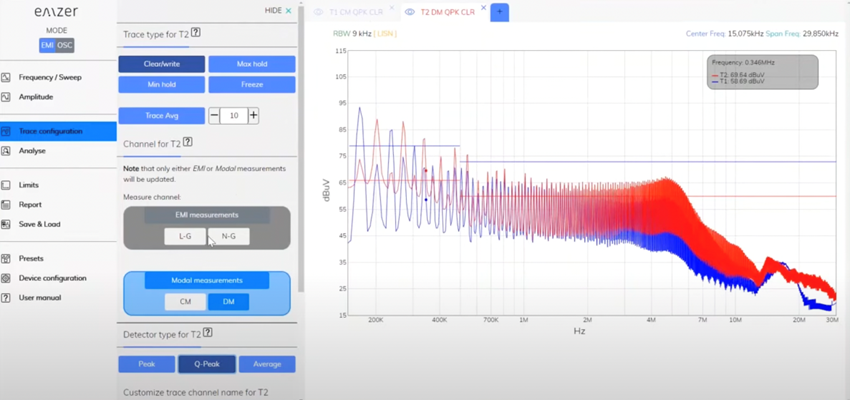
Task: Open the Amplitude settings icon
Action: coord(6,97)
